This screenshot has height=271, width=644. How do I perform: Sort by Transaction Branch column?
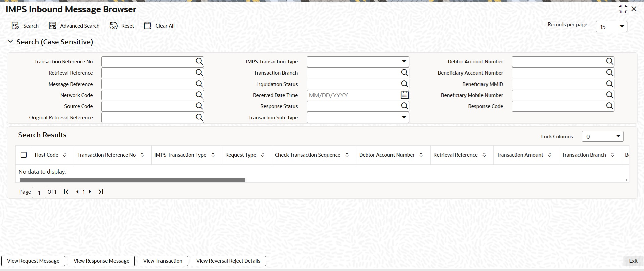pyautogui.click(x=612, y=155)
